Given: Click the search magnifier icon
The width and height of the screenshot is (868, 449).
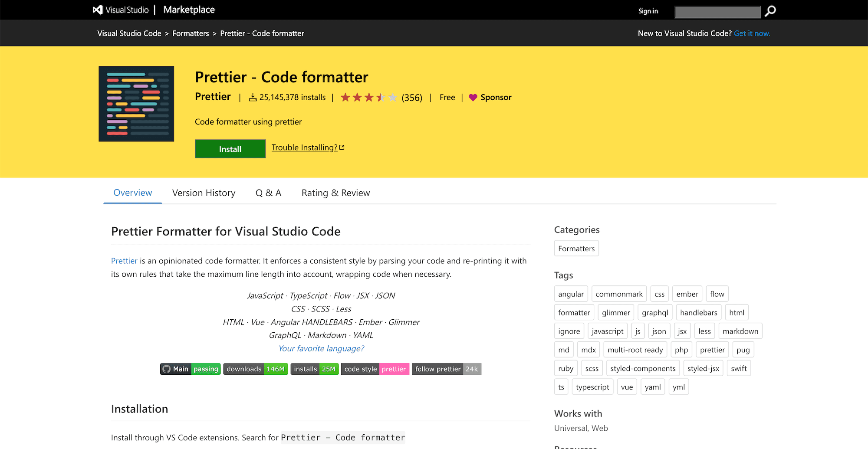Looking at the screenshot, I should point(770,11).
